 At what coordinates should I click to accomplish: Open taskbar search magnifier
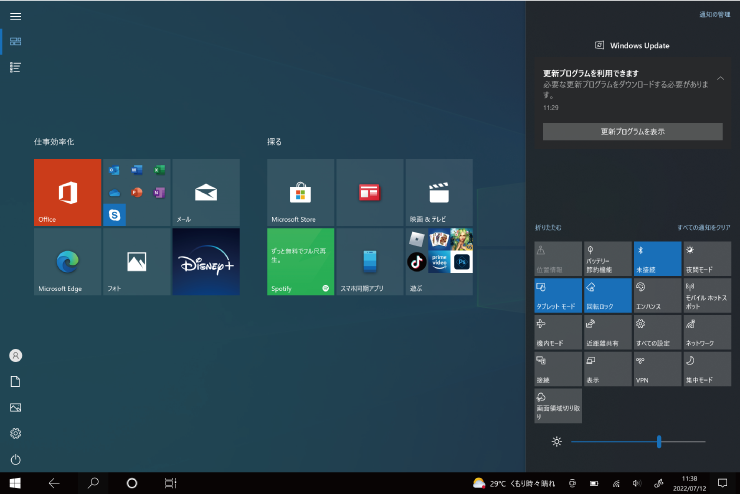tap(93, 483)
